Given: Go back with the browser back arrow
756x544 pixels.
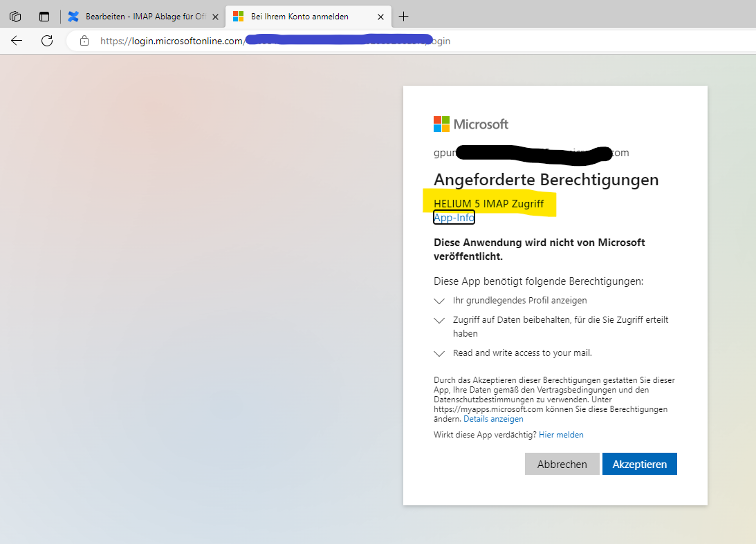Looking at the screenshot, I should point(17,41).
